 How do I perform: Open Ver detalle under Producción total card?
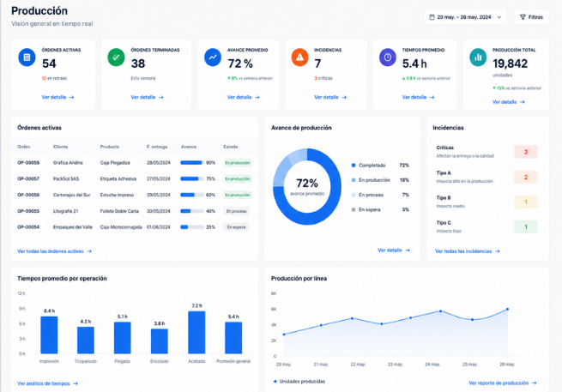[509, 102]
